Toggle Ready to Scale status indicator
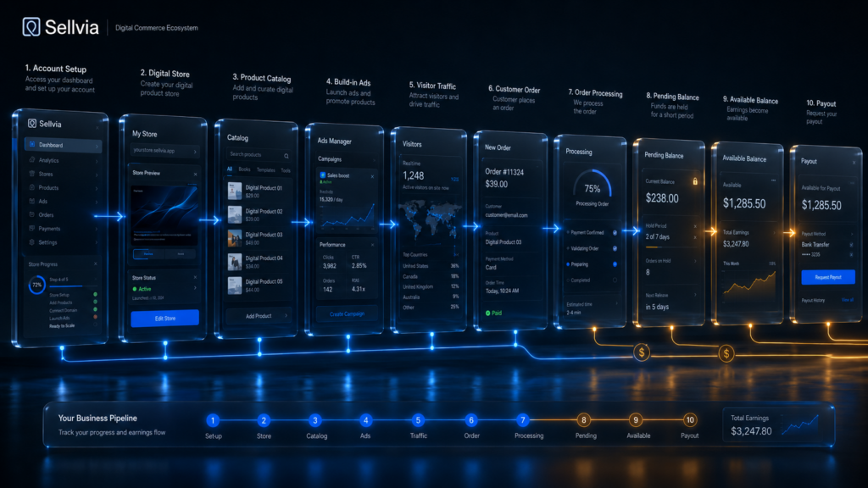 click(x=95, y=324)
